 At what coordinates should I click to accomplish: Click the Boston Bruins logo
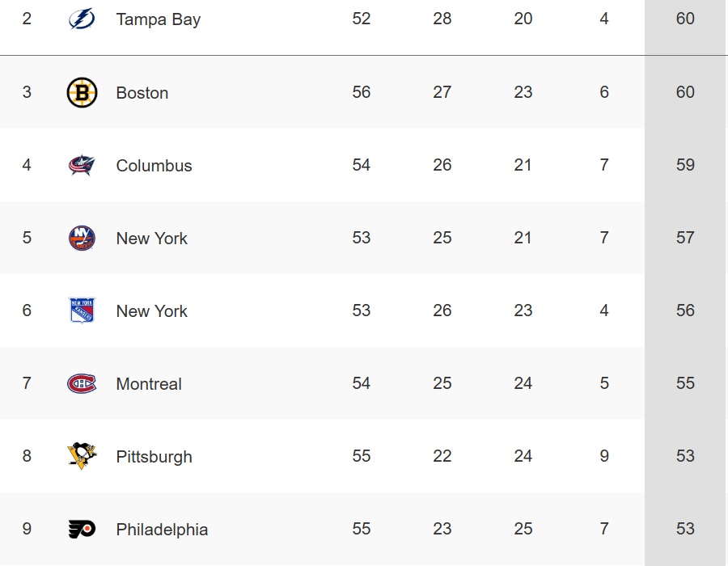(x=82, y=92)
